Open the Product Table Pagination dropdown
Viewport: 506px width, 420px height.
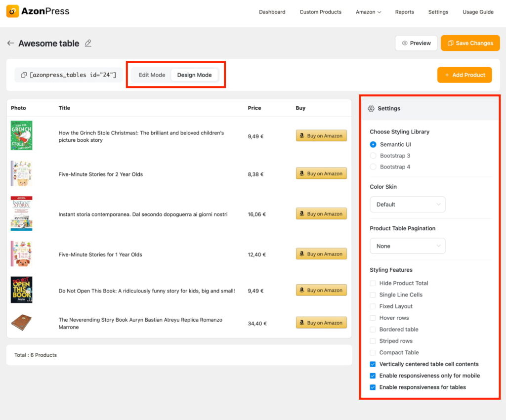(408, 246)
